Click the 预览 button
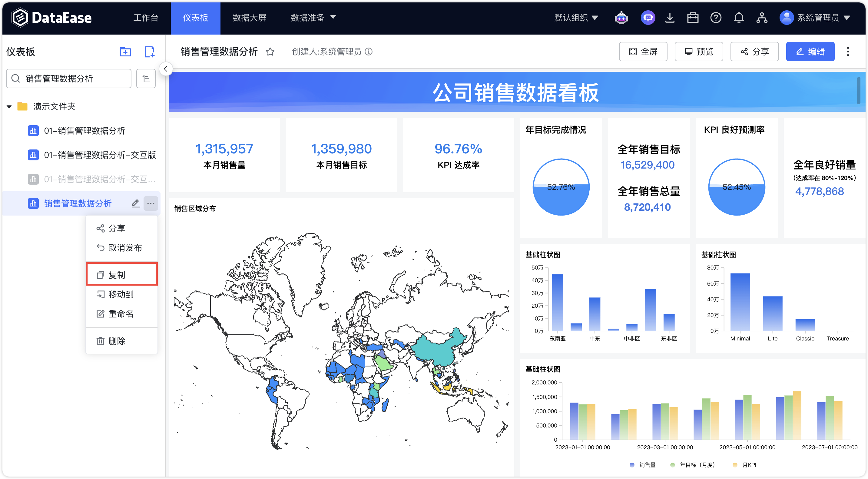This screenshot has height=479, width=868. click(x=698, y=52)
